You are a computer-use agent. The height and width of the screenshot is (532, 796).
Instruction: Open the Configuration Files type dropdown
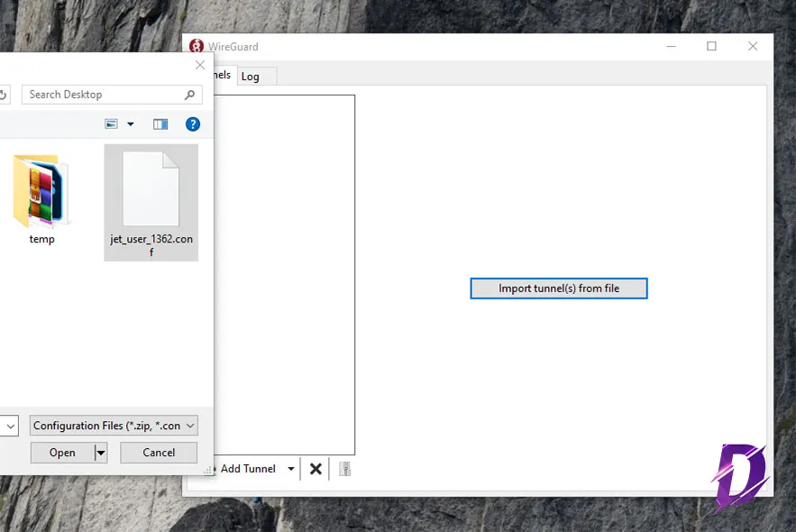point(114,426)
